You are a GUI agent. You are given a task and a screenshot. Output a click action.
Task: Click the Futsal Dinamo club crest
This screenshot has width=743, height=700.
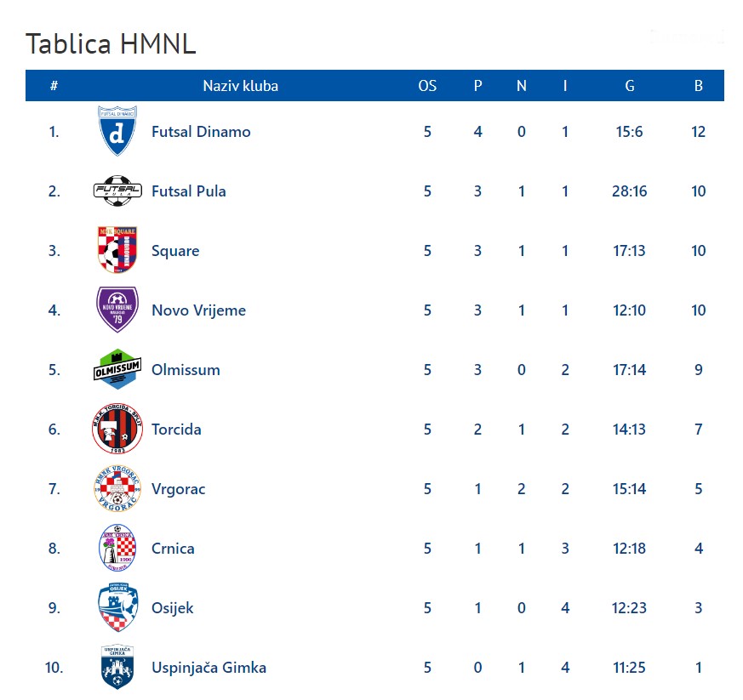117,131
